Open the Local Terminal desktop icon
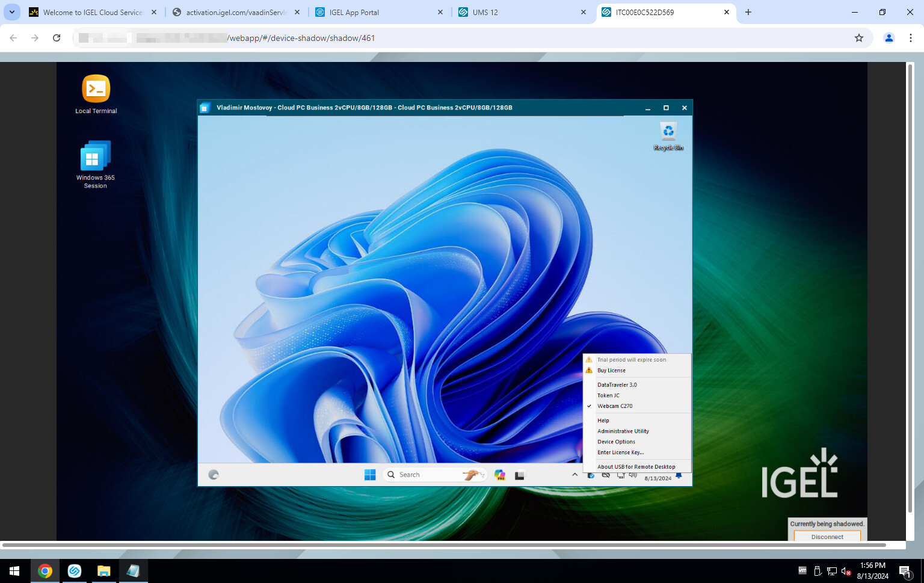This screenshot has width=924, height=583. [96, 90]
